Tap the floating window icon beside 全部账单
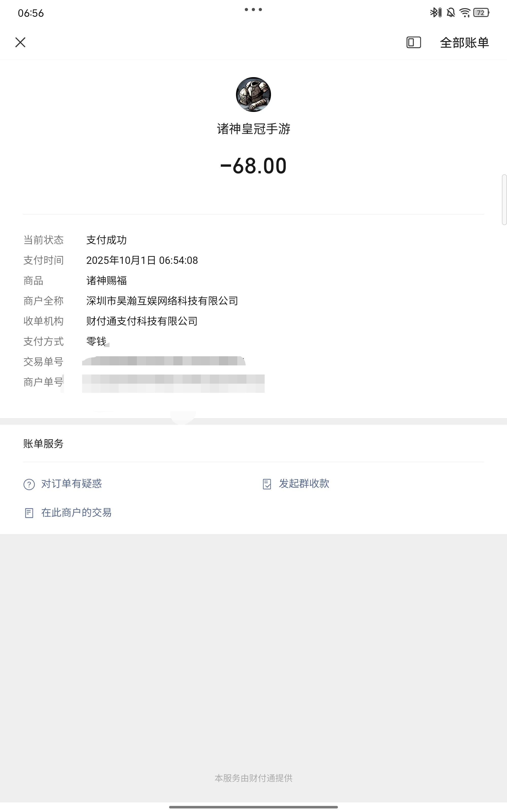This screenshot has height=812, width=507. 413,43
